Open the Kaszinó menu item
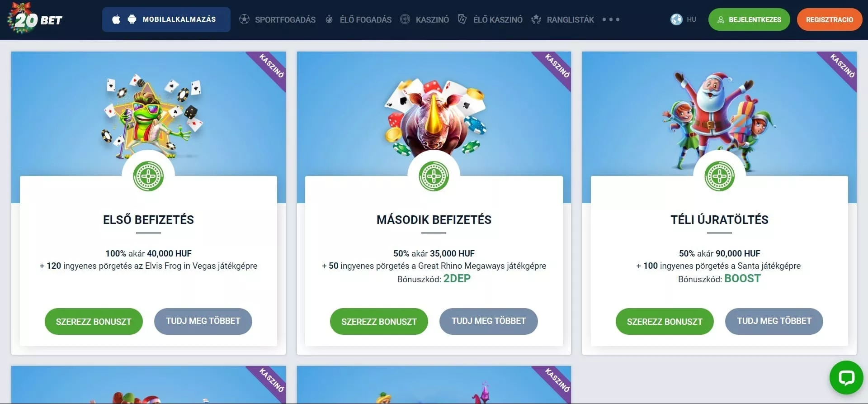The height and width of the screenshot is (404, 868). (x=432, y=19)
